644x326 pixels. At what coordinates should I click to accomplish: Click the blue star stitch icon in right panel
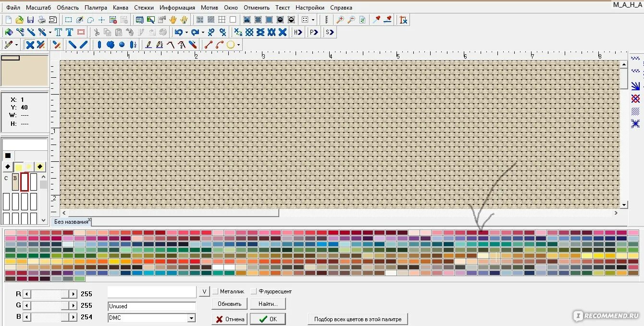[635, 123]
